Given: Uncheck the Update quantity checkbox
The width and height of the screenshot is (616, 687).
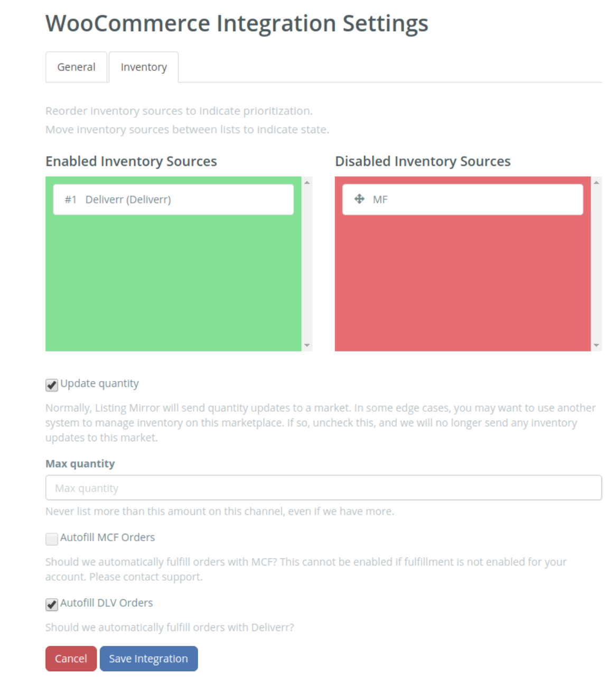Looking at the screenshot, I should (x=52, y=385).
